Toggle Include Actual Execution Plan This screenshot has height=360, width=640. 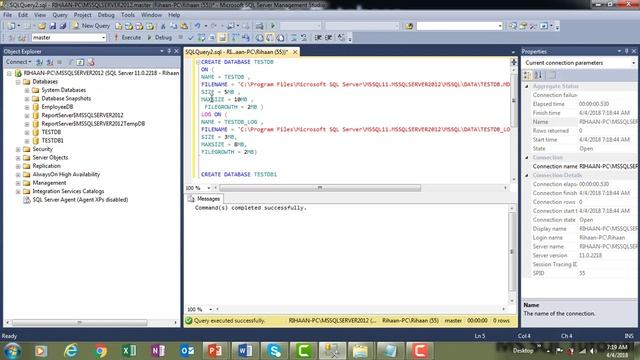[x=235, y=38]
